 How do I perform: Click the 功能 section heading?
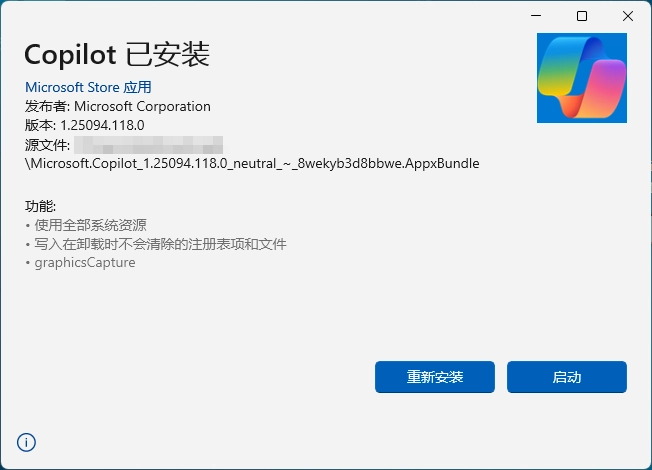point(41,206)
